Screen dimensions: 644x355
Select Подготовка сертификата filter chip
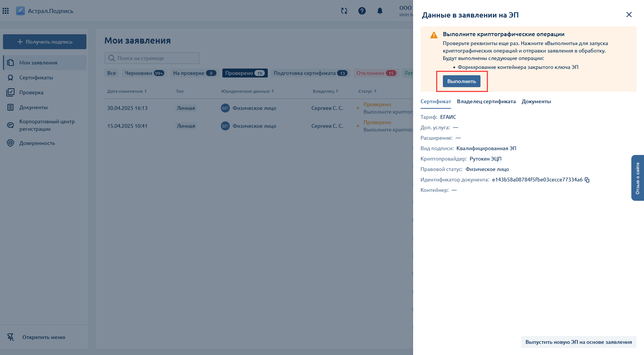311,73
